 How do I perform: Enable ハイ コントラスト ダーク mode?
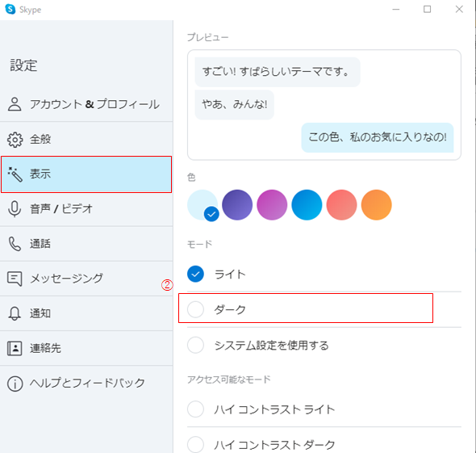pos(195,444)
